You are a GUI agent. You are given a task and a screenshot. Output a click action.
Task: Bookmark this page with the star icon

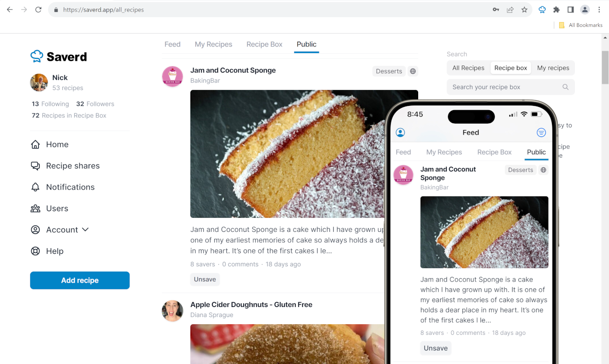(525, 10)
